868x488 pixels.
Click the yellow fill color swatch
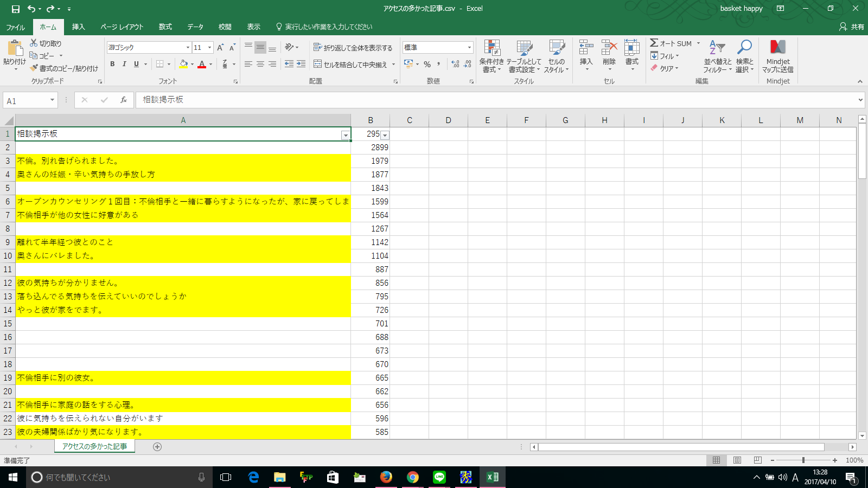click(183, 64)
